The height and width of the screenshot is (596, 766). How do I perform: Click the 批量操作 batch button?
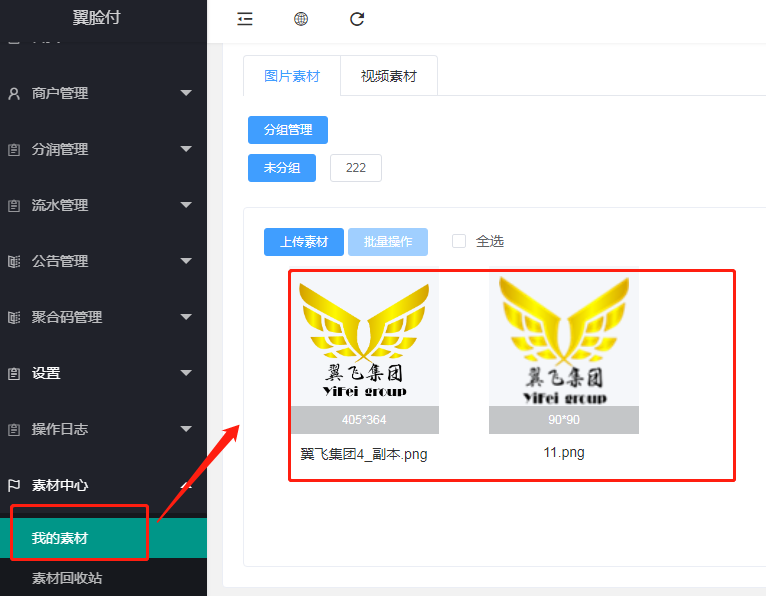pyautogui.click(x=388, y=242)
